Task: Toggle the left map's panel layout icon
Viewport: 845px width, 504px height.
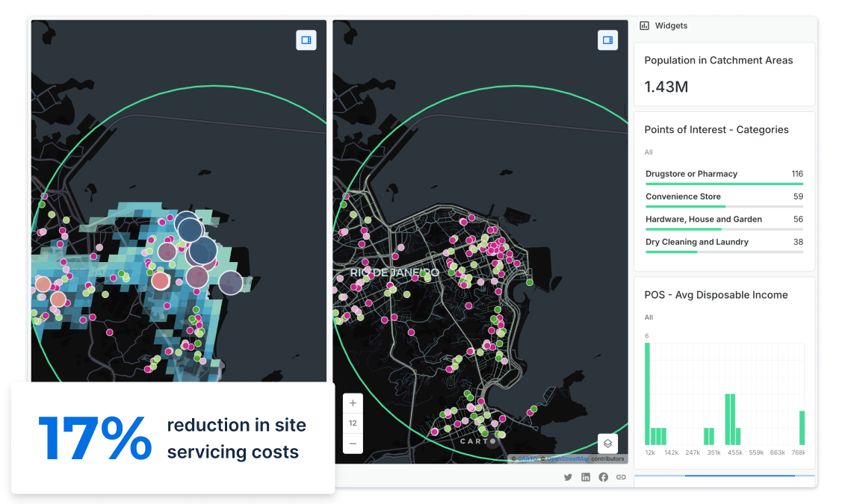Action: click(306, 40)
